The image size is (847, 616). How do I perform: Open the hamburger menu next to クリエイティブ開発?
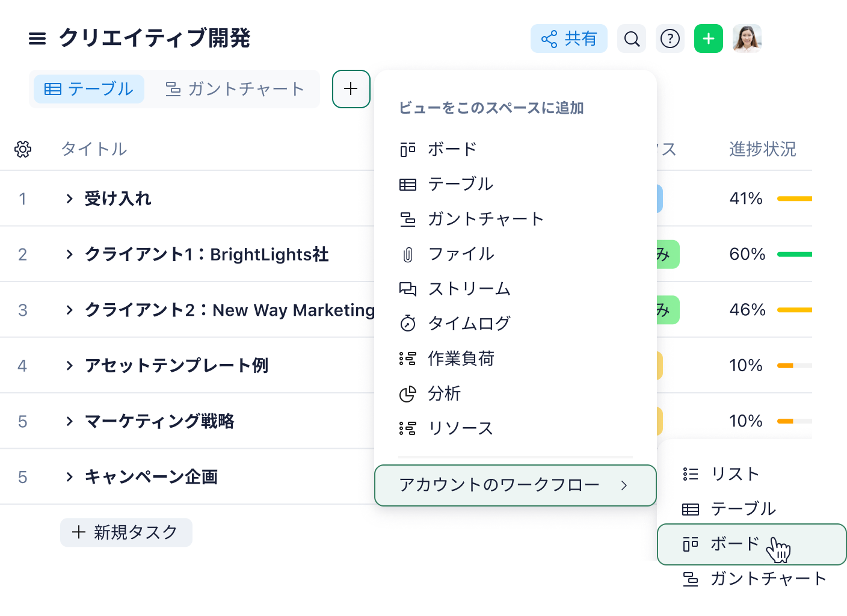tap(37, 38)
